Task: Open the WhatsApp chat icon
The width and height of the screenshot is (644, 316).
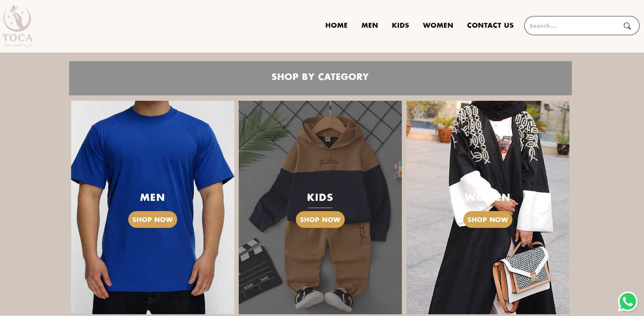Action: point(628,302)
